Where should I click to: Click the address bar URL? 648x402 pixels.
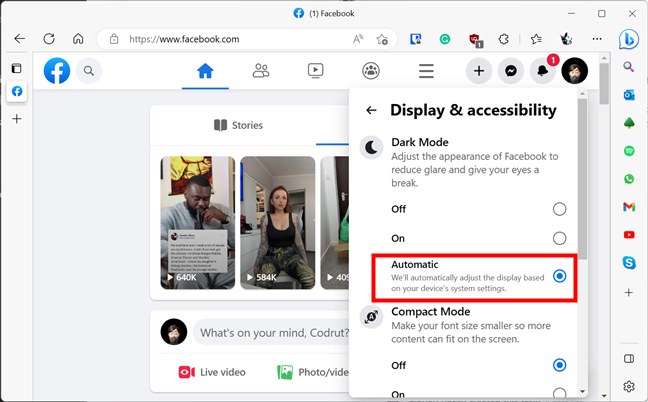tap(184, 39)
